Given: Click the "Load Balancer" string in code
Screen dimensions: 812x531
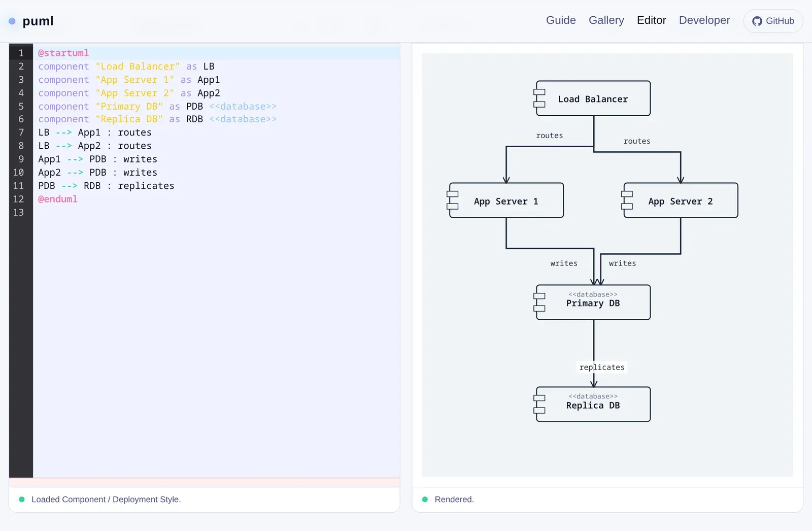Looking at the screenshot, I should tap(138, 67).
